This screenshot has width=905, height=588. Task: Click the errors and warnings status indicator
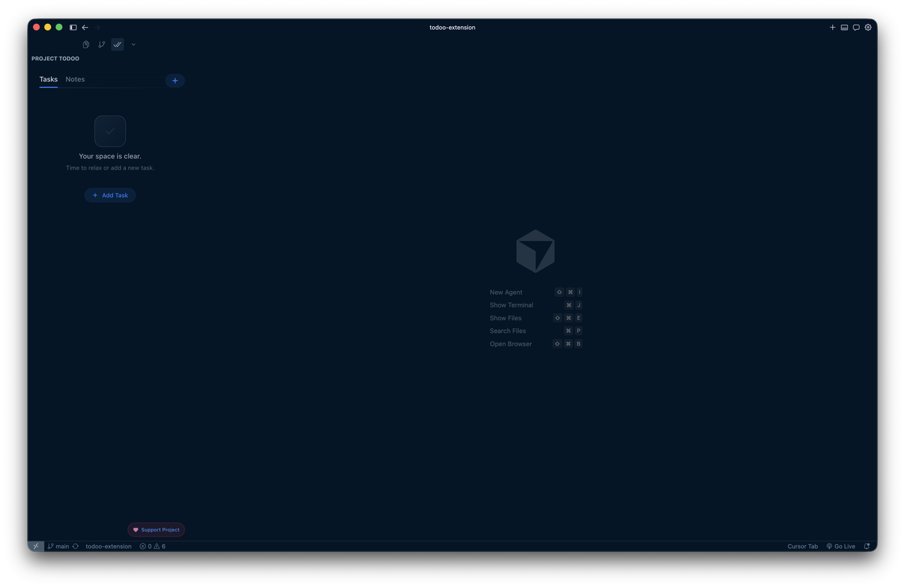[151, 546]
